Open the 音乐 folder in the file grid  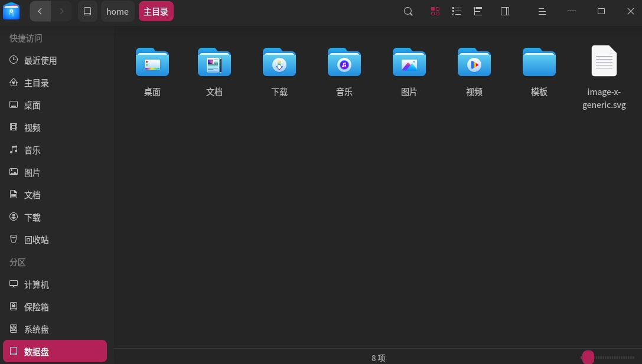pos(344,62)
